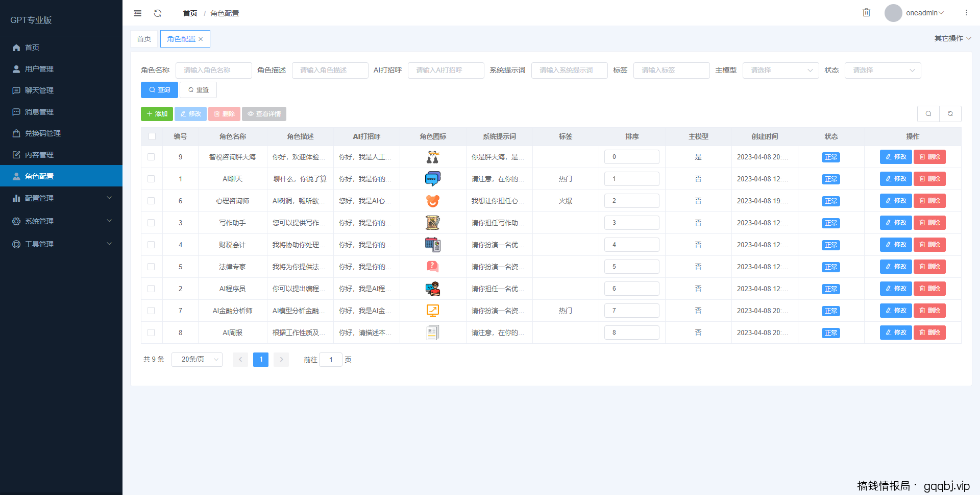Toggle the select-all header checkbox

click(152, 136)
